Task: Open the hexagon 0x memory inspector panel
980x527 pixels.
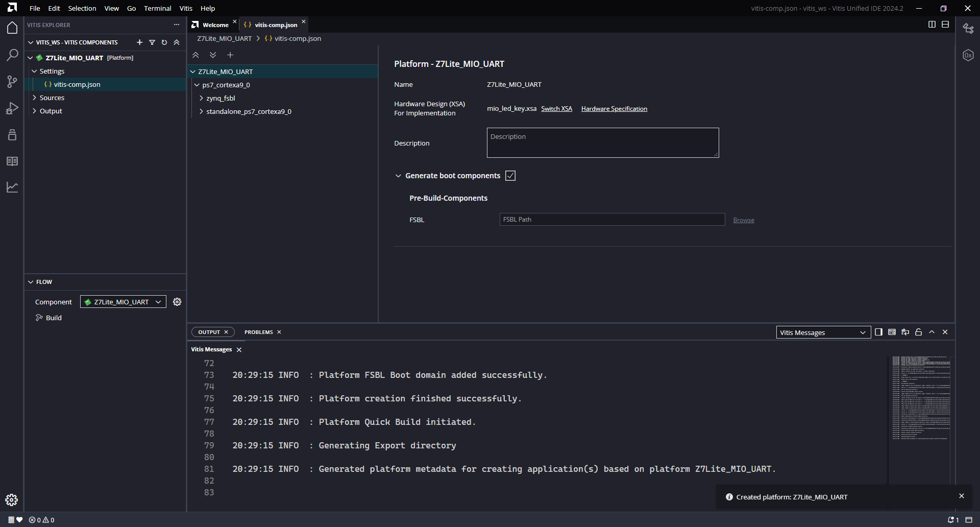Action: click(x=968, y=55)
